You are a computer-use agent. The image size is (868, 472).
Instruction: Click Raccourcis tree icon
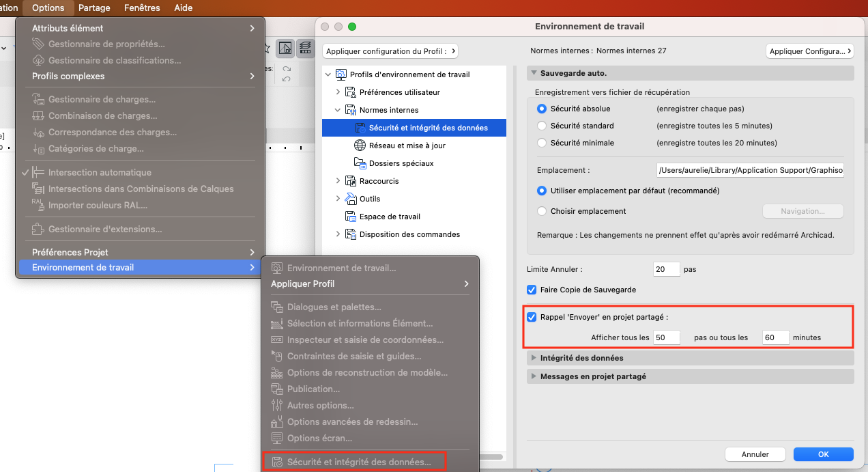click(x=351, y=181)
